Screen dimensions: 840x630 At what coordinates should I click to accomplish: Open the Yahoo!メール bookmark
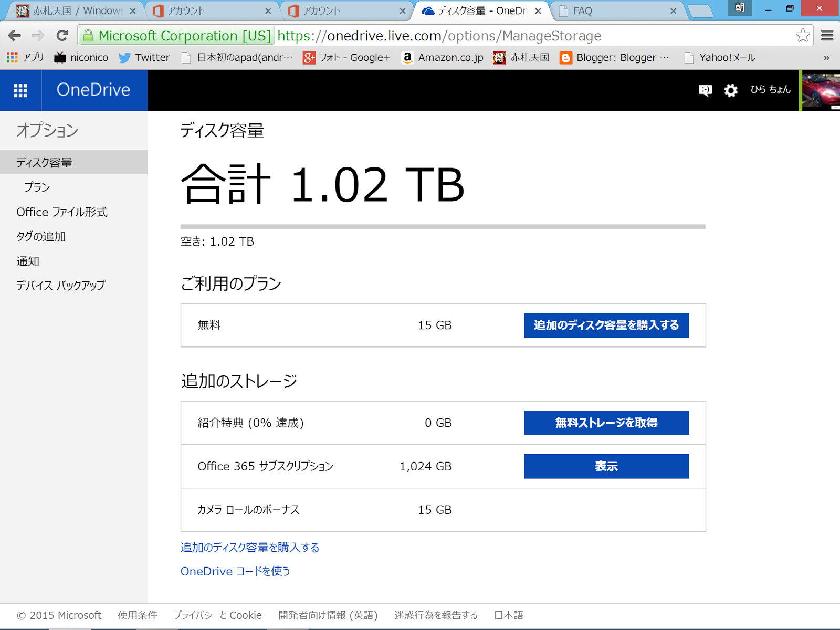pos(720,58)
